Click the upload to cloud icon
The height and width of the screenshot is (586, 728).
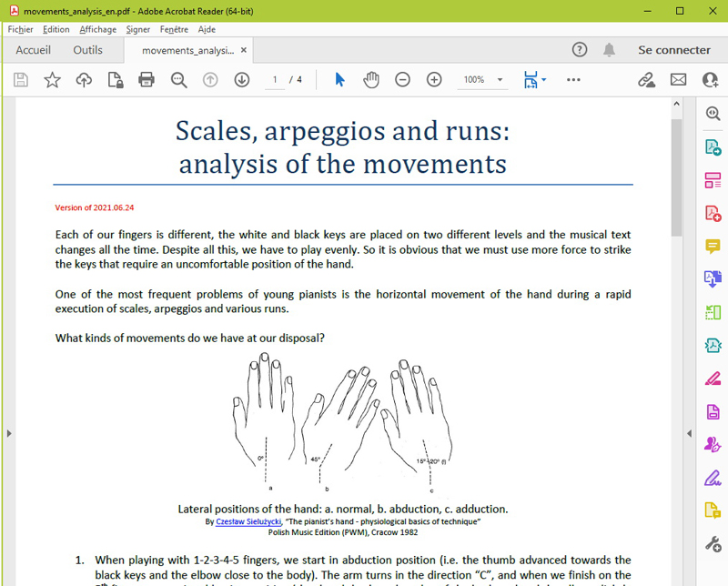click(x=84, y=80)
